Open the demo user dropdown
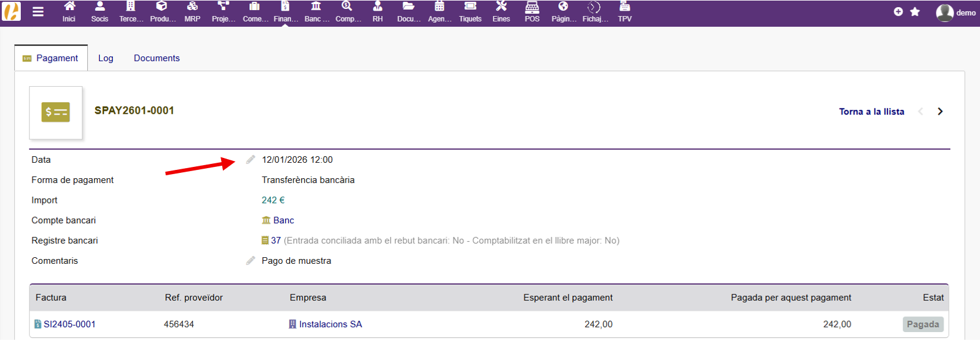This screenshot has width=980, height=341. pos(955,13)
